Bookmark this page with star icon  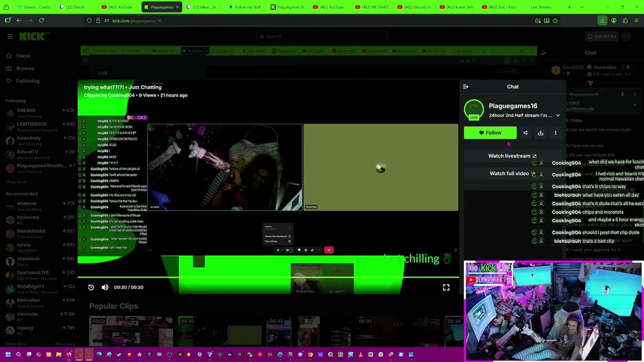[x=555, y=21]
